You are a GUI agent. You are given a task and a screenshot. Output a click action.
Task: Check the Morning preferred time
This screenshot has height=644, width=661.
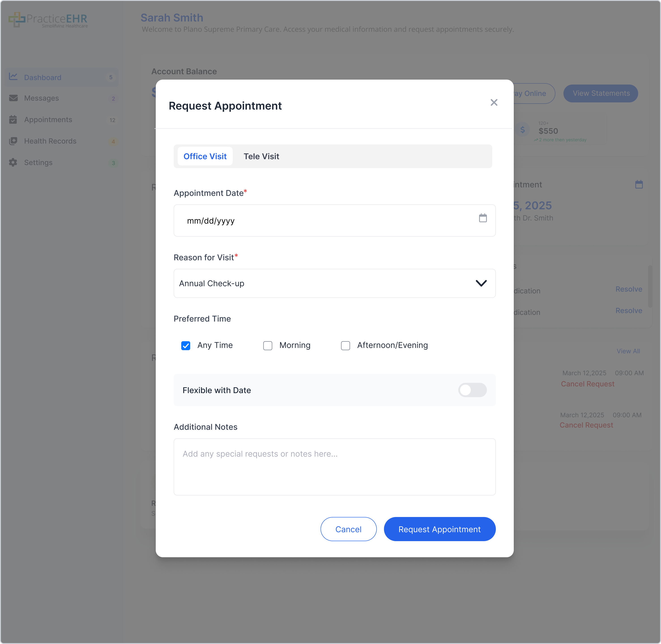click(268, 345)
